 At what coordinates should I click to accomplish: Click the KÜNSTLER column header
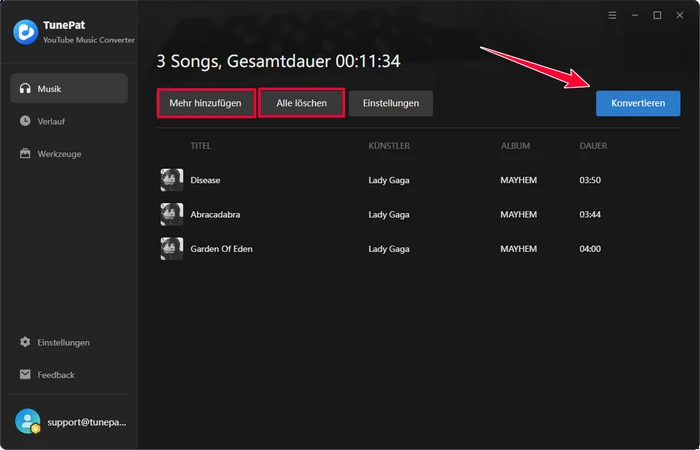coord(389,146)
